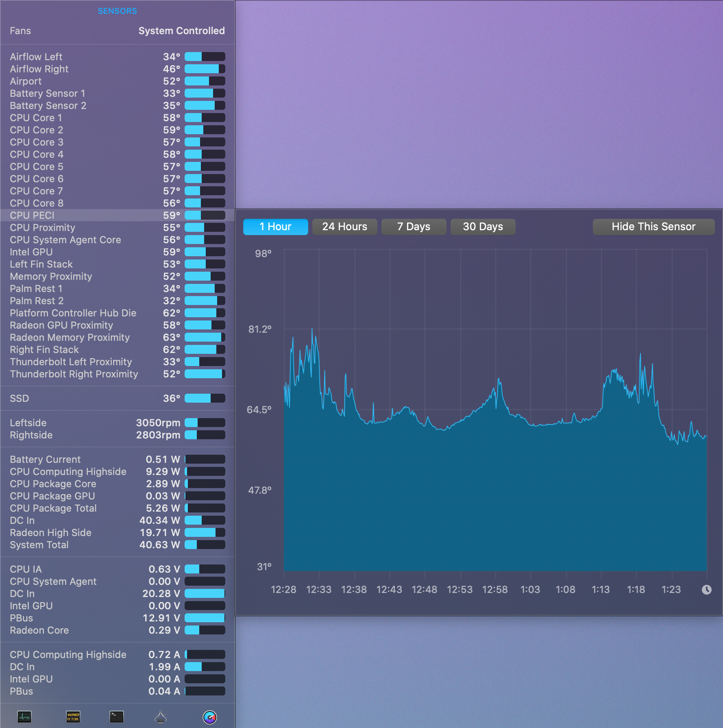Click the Hide This Sensor button

[x=654, y=227]
